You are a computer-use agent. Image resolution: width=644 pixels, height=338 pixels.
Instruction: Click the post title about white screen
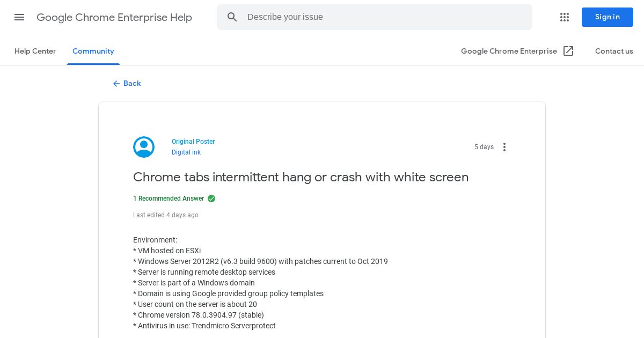301,177
